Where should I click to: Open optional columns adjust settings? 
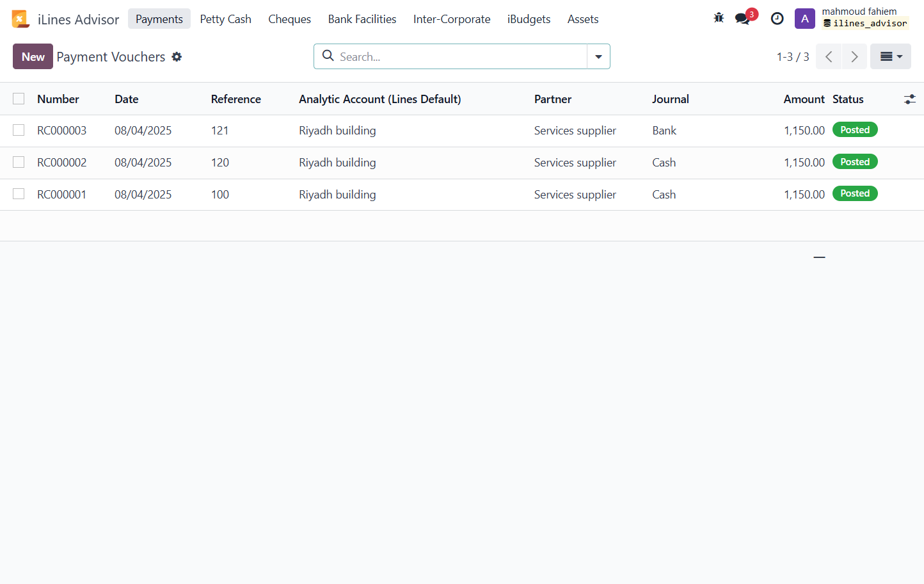point(910,99)
